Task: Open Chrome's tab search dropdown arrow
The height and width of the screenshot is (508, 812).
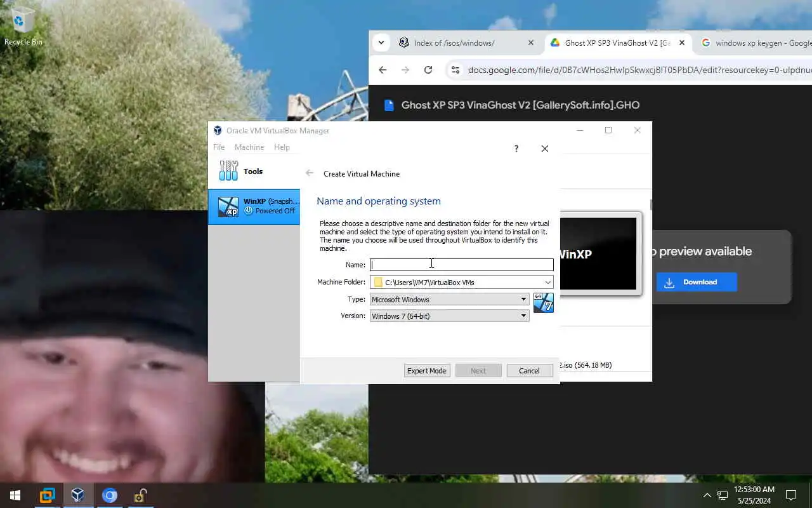Action: [381, 43]
